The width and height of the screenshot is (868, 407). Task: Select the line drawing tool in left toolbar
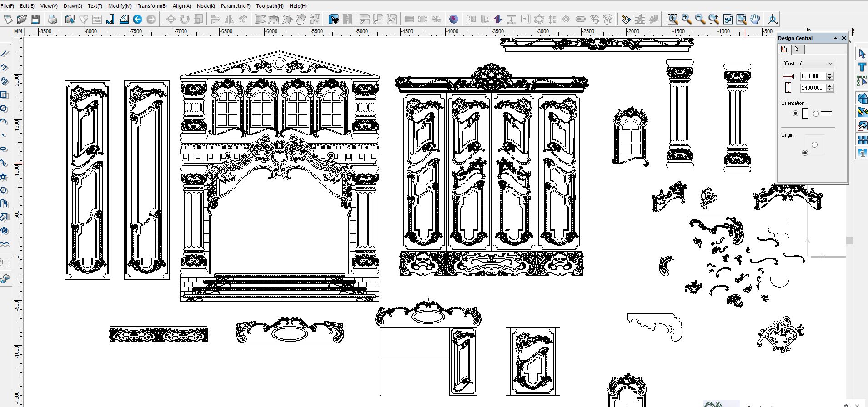4,54
